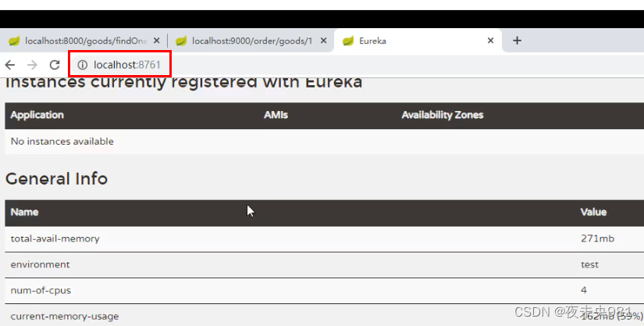
Task: Click the General Info heading
Action: (56, 179)
